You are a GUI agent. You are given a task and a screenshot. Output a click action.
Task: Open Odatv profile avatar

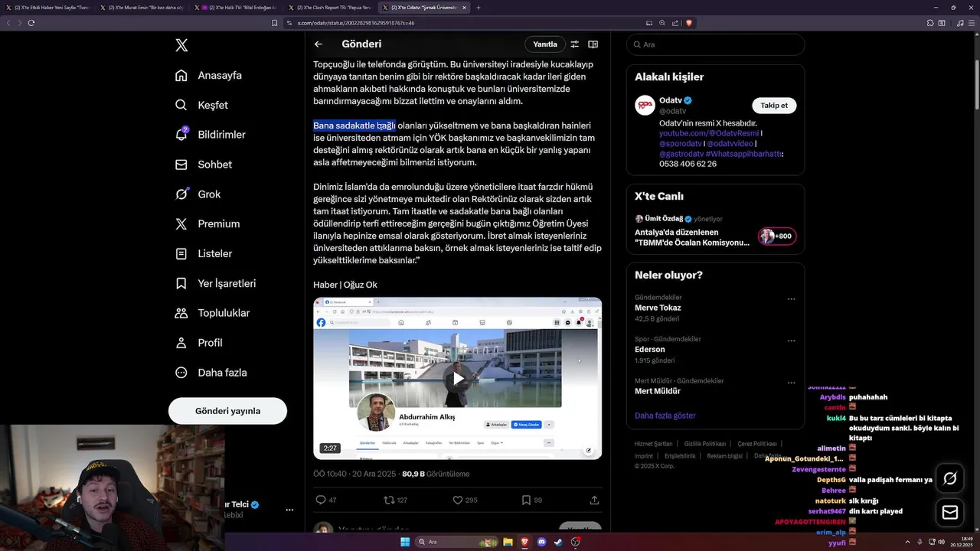coord(645,106)
